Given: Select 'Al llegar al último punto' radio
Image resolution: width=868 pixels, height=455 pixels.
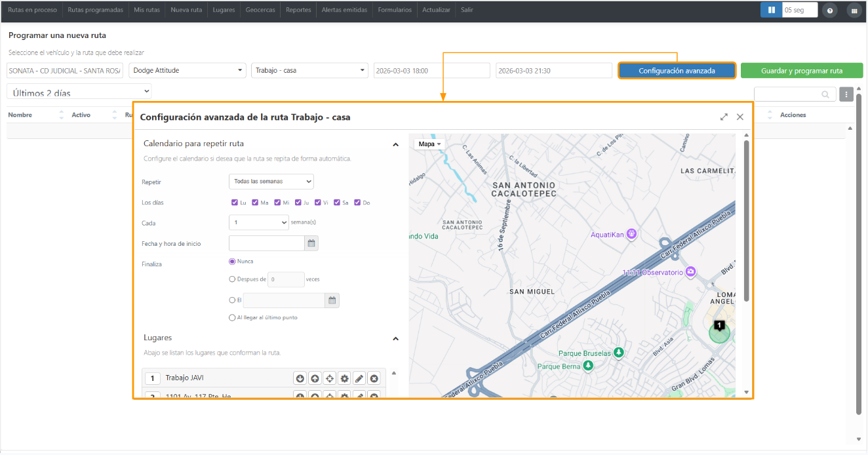Looking at the screenshot, I should pyautogui.click(x=232, y=317).
